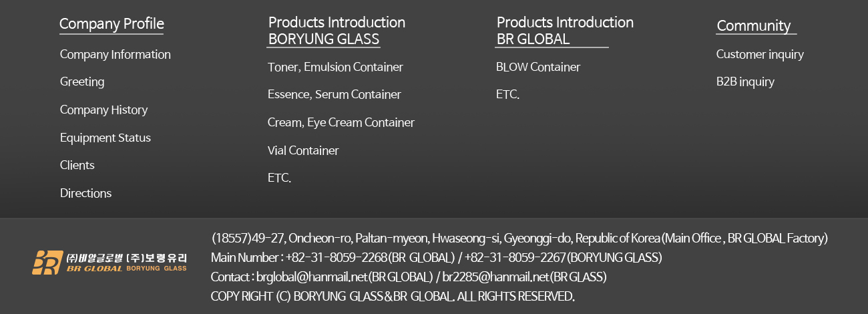Open Essence, Serum Container category
The image size is (868, 314).
pyautogui.click(x=335, y=95)
